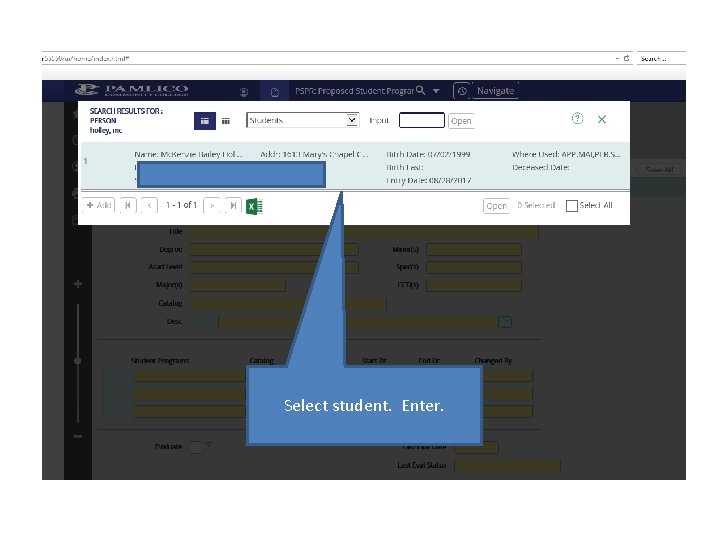Viewport: 720px width, 540px height.
Task: Click the person icon in header
Action: [244, 92]
